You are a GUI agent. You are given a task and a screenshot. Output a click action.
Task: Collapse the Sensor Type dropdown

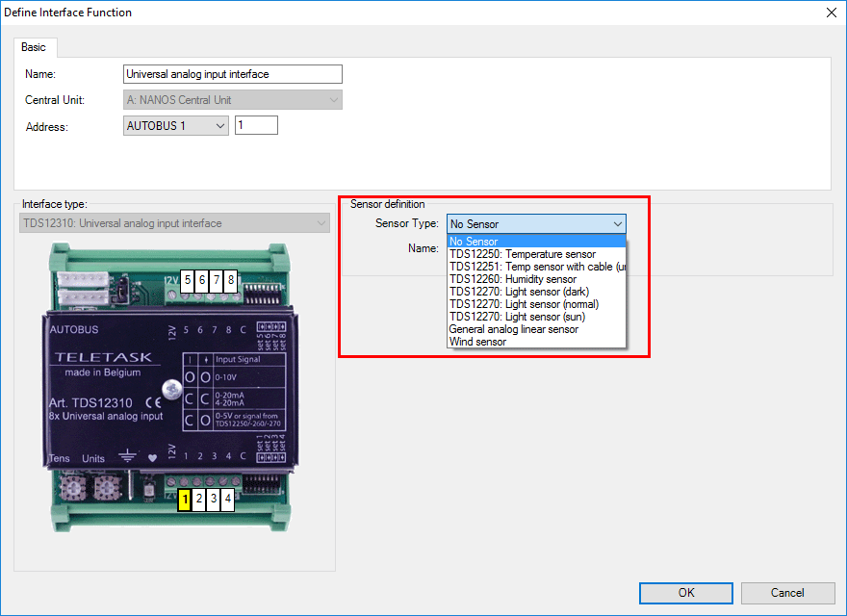pyautogui.click(x=617, y=223)
